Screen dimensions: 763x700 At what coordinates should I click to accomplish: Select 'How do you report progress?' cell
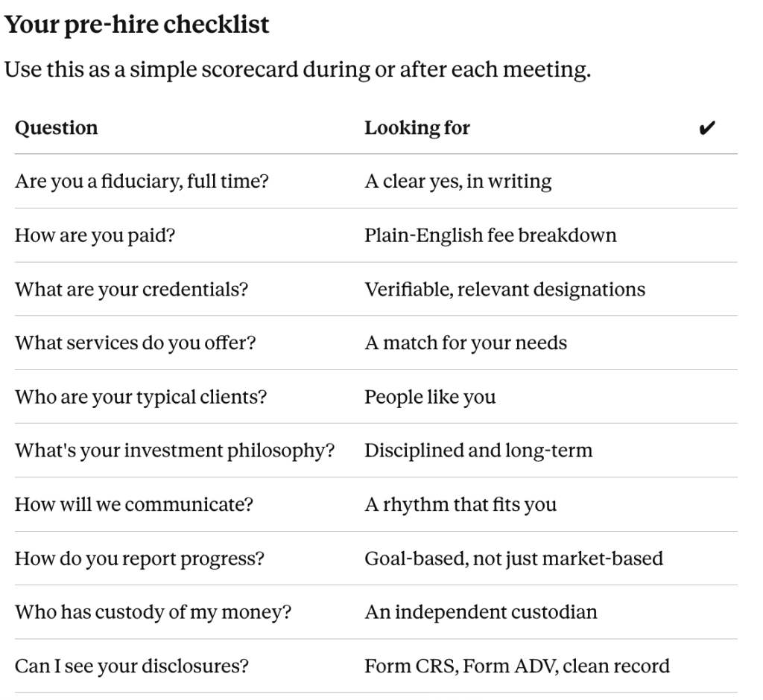(x=139, y=559)
